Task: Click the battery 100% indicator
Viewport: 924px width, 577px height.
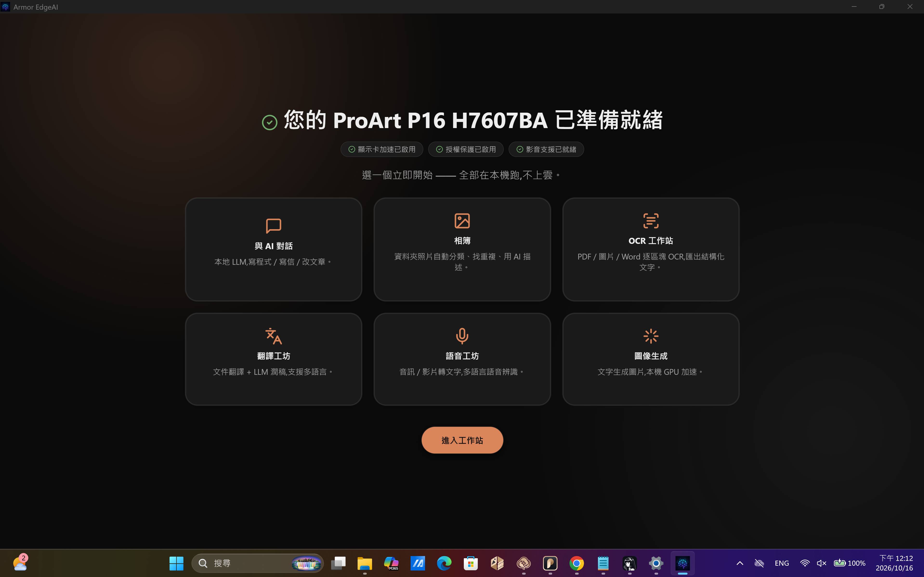Action: (850, 563)
